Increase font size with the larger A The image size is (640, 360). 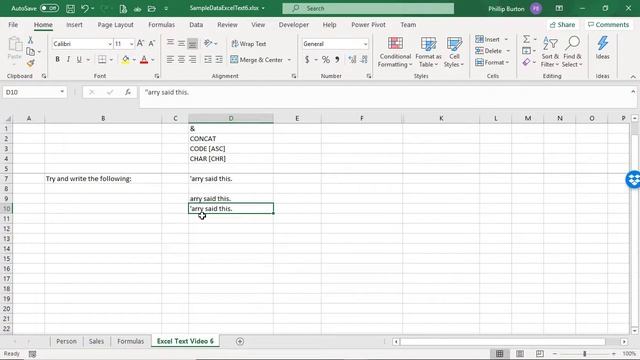pos(140,43)
